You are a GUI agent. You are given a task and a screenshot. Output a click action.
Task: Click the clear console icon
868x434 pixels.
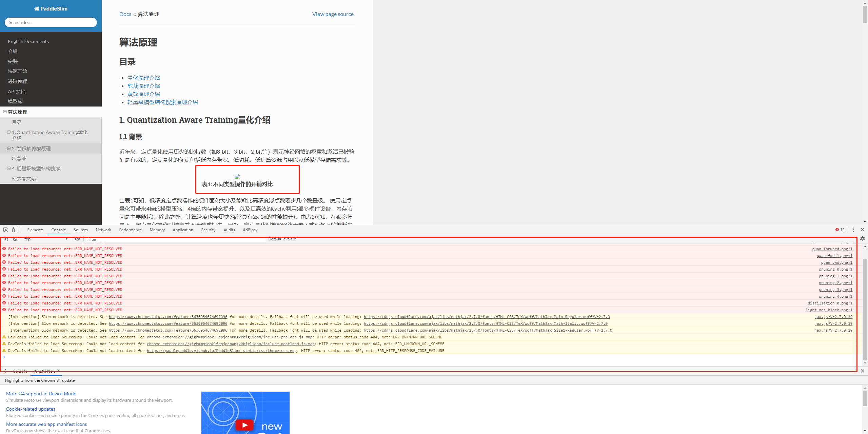tap(15, 239)
